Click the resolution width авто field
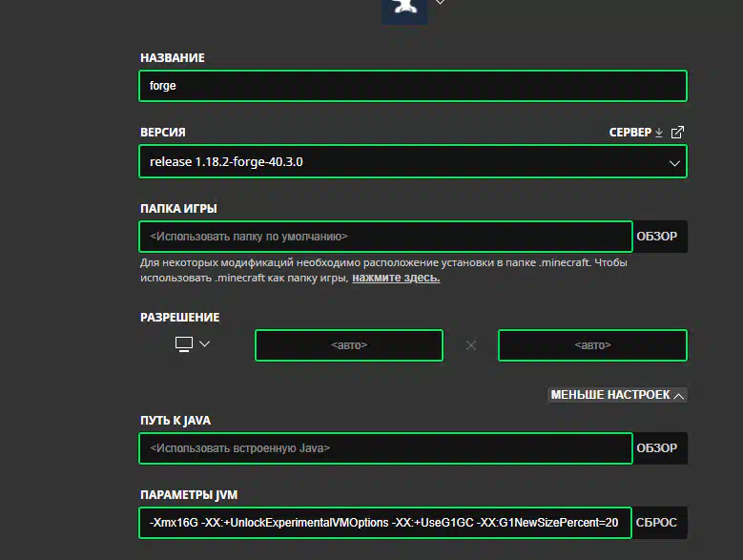743x560 pixels. (x=349, y=345)
